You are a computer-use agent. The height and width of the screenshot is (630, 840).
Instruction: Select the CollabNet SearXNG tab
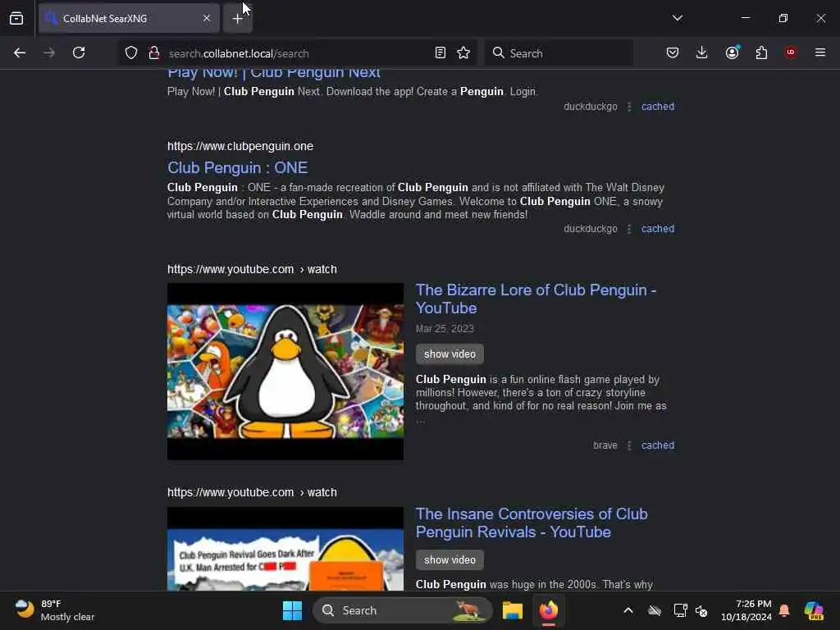point(129,18)
